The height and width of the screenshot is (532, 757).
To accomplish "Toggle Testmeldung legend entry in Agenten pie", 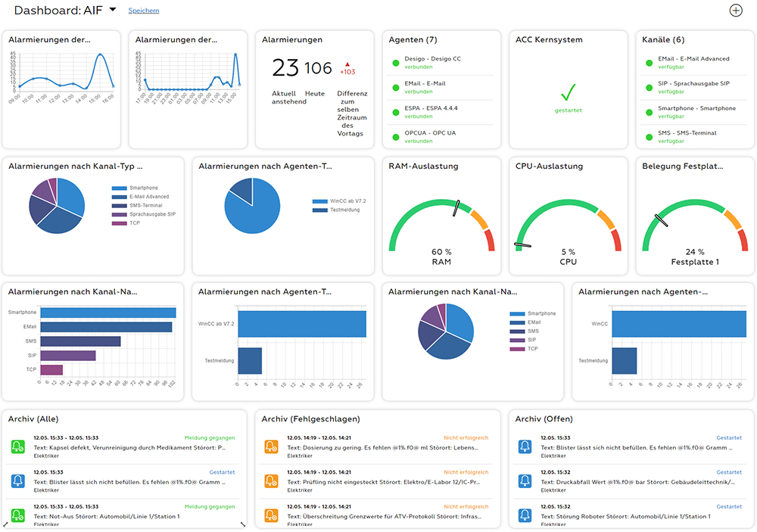I will pos(337,210).
